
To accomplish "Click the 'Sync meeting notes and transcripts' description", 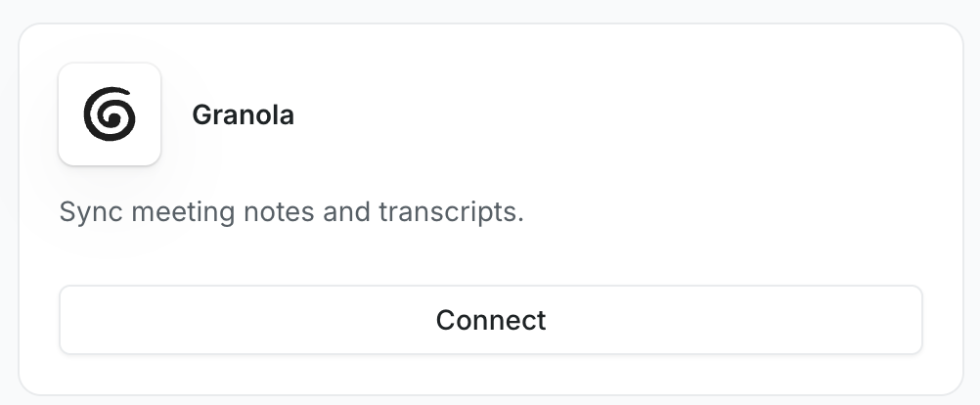I will tap(291, 212).
